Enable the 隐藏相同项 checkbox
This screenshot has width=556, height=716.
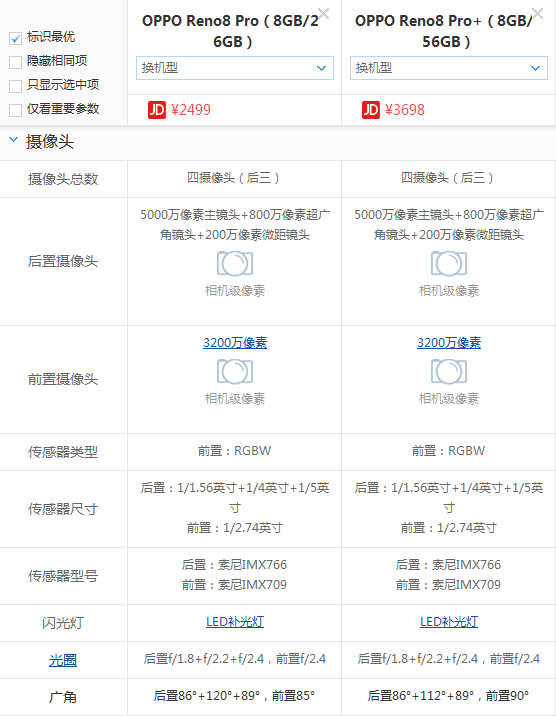click(x=16, y=62)
